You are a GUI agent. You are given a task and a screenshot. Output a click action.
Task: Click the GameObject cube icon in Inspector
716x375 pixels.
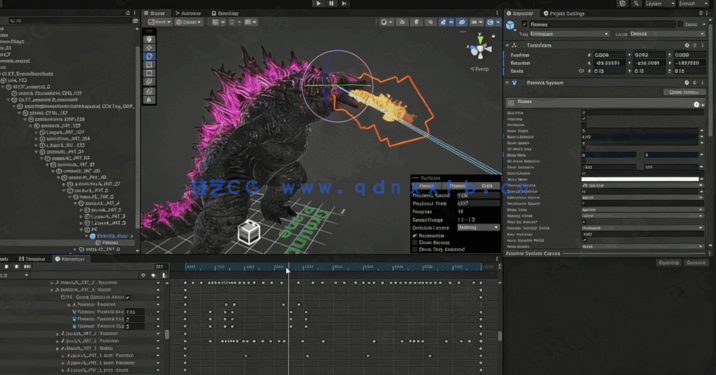[511, 25]
